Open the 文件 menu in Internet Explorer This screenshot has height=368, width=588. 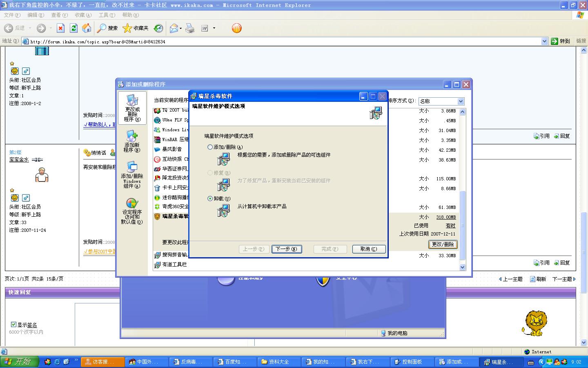pyautogui.click(x=12, y=15)
